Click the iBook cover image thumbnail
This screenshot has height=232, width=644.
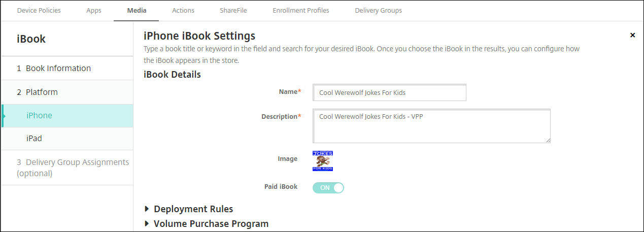coord(323,160)
